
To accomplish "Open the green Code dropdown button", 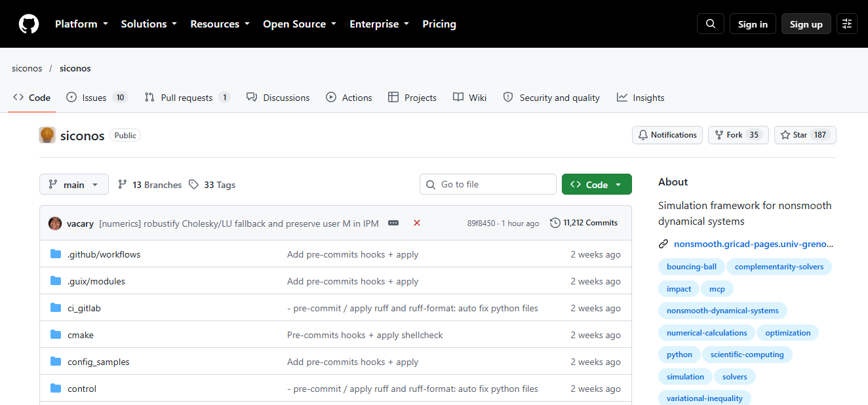I will tap(597, 185).
